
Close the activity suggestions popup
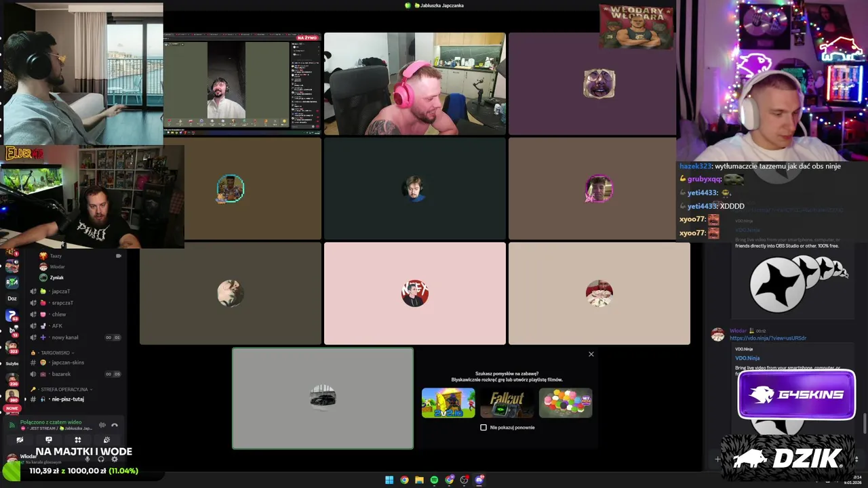pos(591,354)
